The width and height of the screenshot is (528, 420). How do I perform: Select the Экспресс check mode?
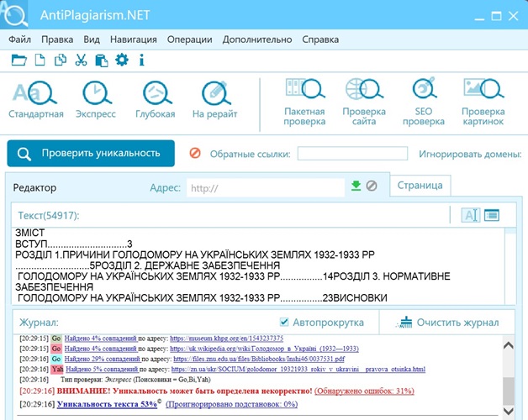[x=95, y=99]
